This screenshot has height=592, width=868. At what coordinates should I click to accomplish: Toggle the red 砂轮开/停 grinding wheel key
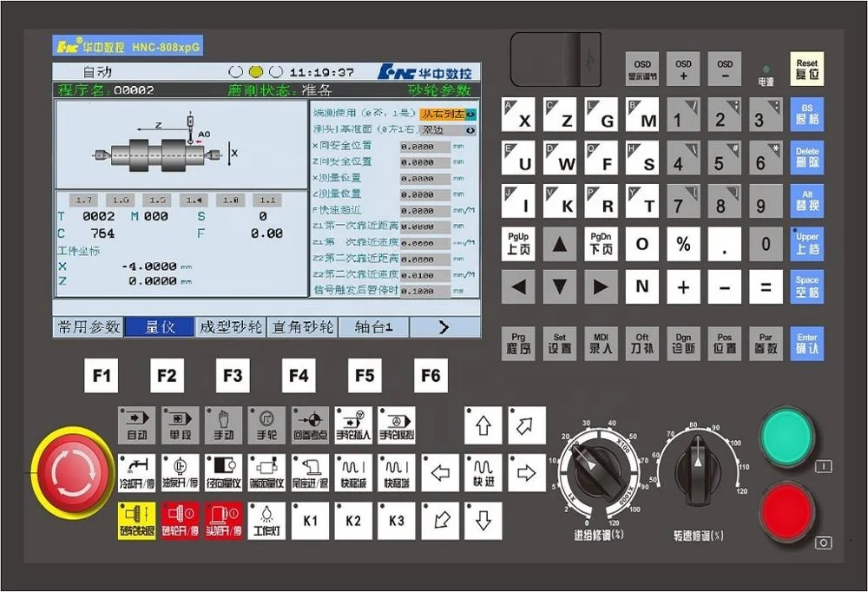[180, 521]
